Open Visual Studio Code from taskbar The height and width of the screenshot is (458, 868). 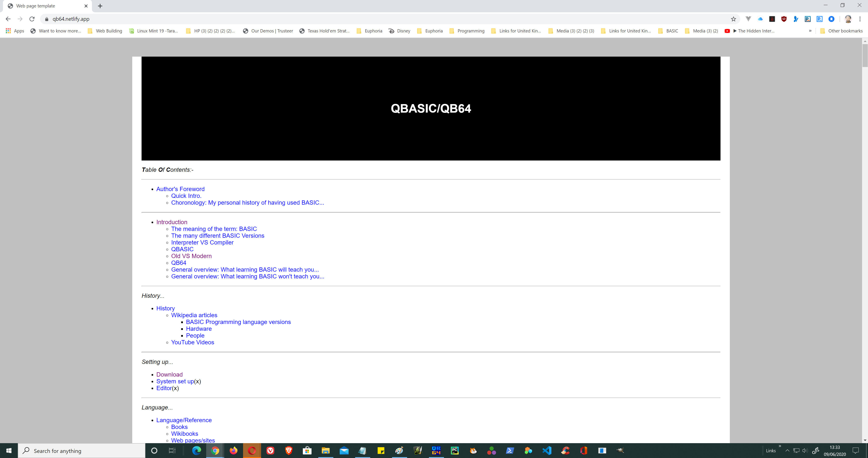(x=547, y=451)
